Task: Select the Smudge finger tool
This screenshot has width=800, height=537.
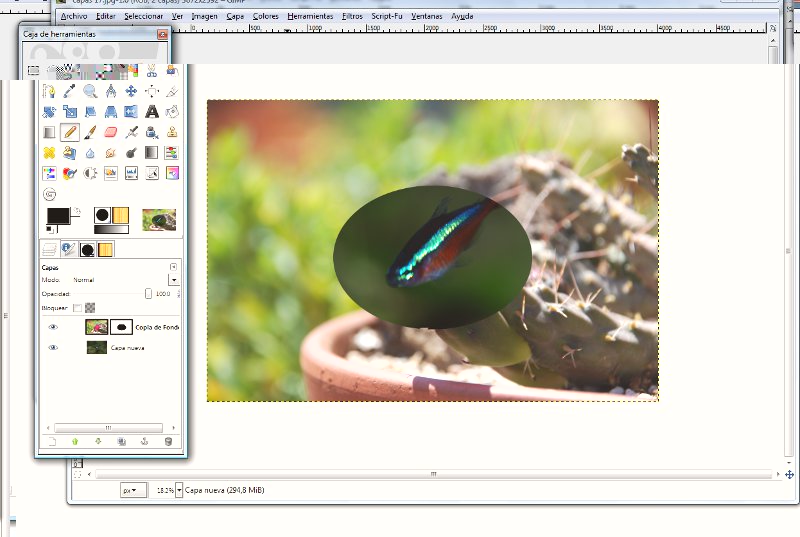Action: 111,152
